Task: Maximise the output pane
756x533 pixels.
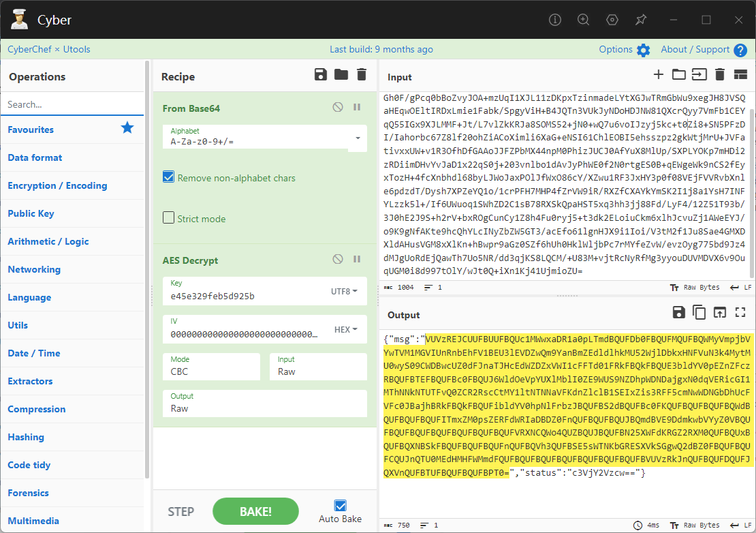Action: point(740,313)
